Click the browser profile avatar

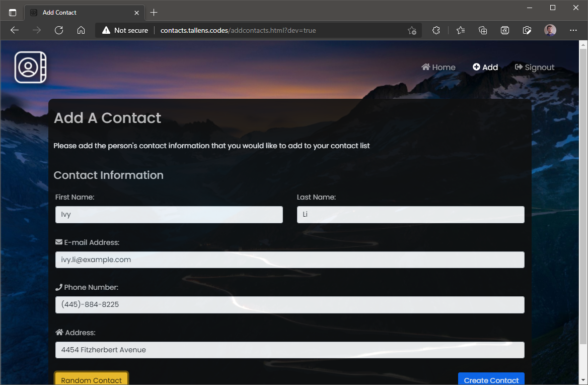tap(550, 30)
